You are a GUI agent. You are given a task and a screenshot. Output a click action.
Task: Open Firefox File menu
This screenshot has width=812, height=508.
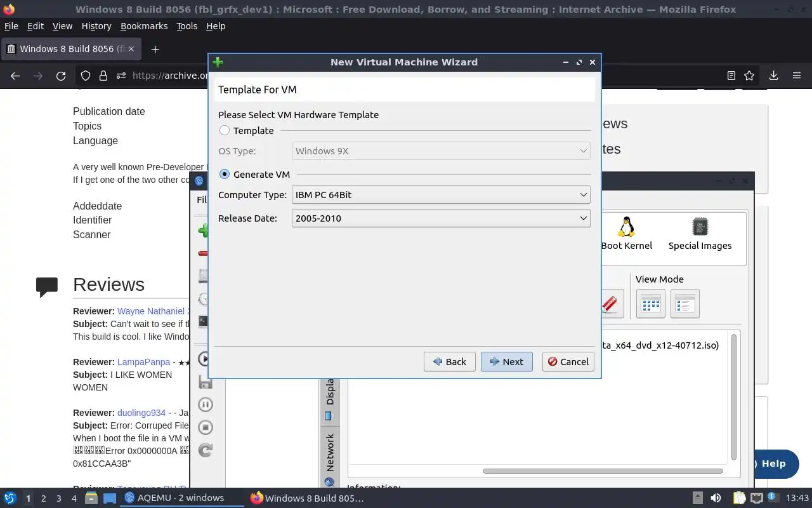pos(11,26)
